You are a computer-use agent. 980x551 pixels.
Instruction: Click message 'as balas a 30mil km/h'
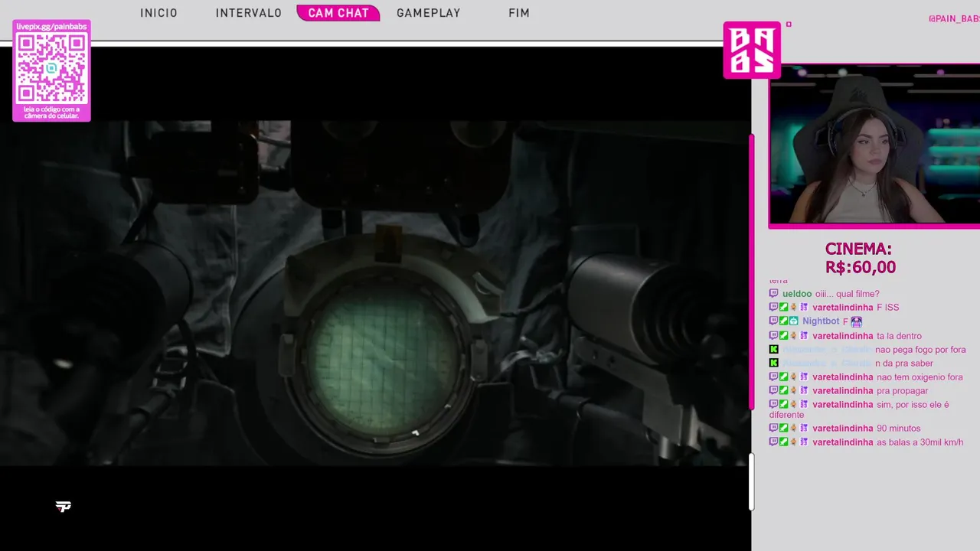pos(920,442)
